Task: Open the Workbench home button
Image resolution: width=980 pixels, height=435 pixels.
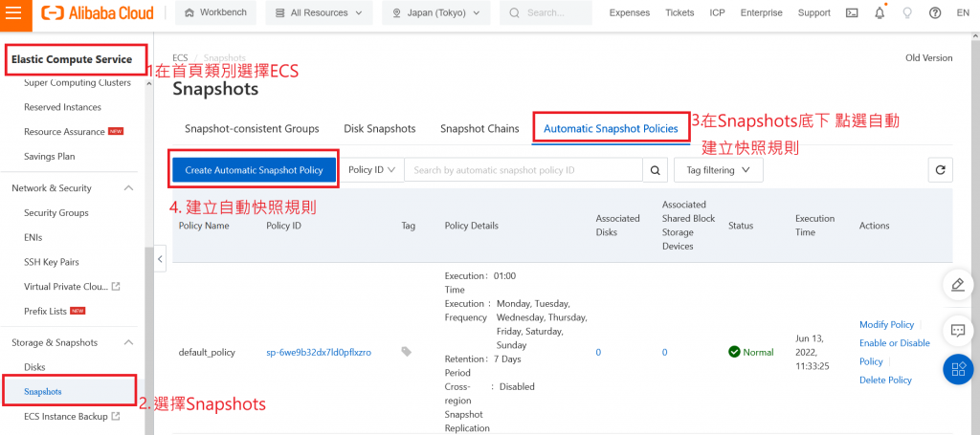Action: click(x=216, y=12)
